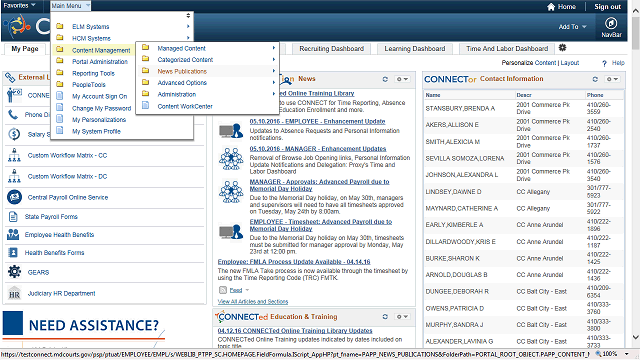Click the MANAGER Enhancement Updates group icon
This screenshot has width=640, height=360.
point(231,158)
